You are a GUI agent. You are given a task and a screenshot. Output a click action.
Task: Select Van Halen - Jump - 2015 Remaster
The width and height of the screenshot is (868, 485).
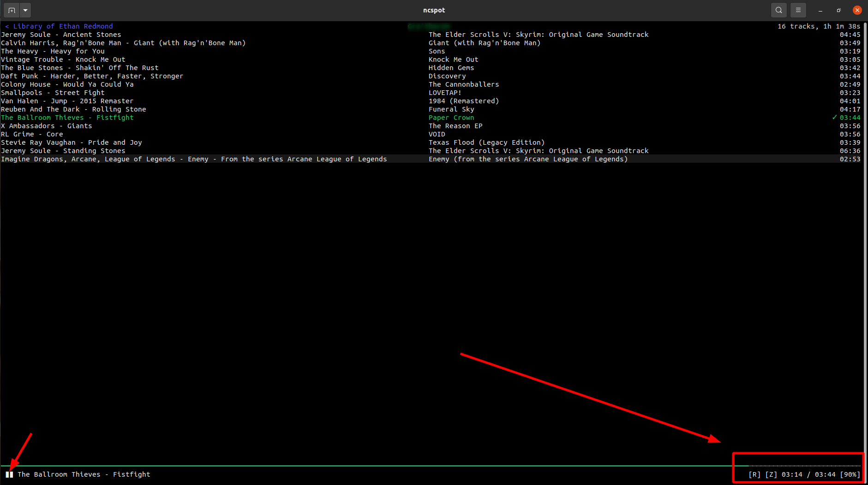click(431, 101)
